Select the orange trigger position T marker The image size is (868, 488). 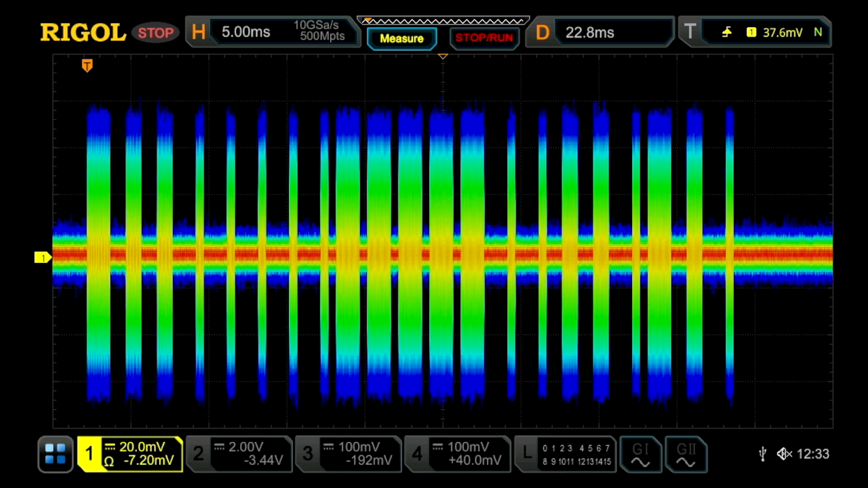87,66
